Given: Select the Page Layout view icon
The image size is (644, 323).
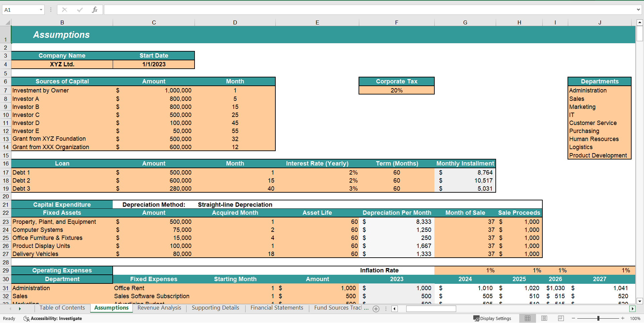Looking at the screenshot, I should 544,318.
